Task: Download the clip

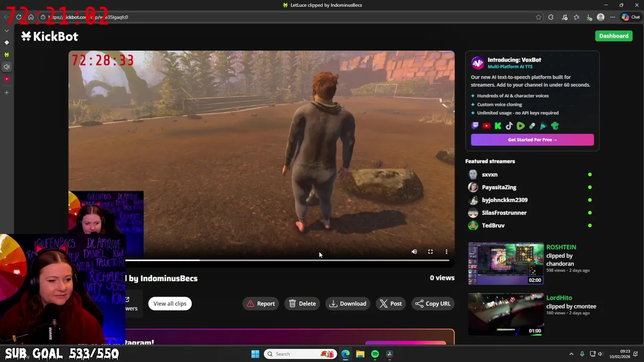Action: [348, 304]
